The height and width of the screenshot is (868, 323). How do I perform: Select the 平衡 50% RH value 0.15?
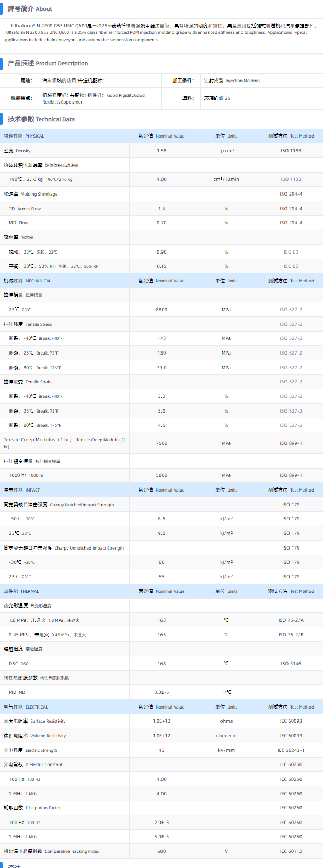(x=161, y=266)
